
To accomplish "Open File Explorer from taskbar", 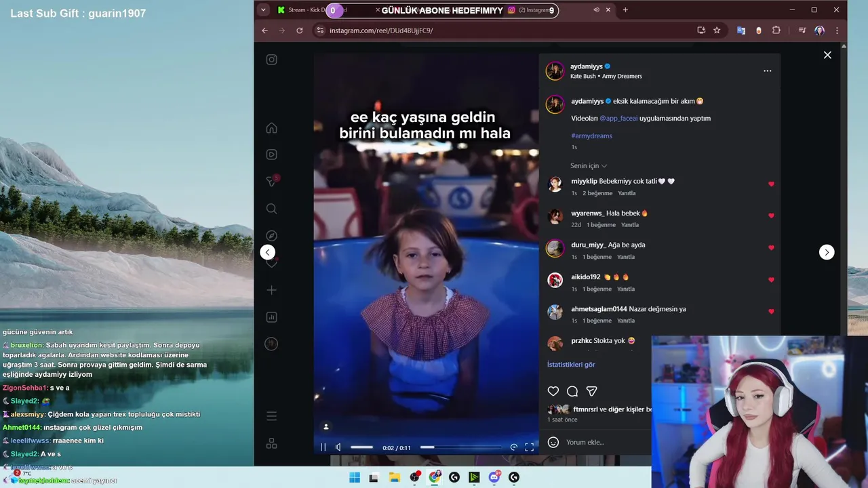I will tap(394, 477).
